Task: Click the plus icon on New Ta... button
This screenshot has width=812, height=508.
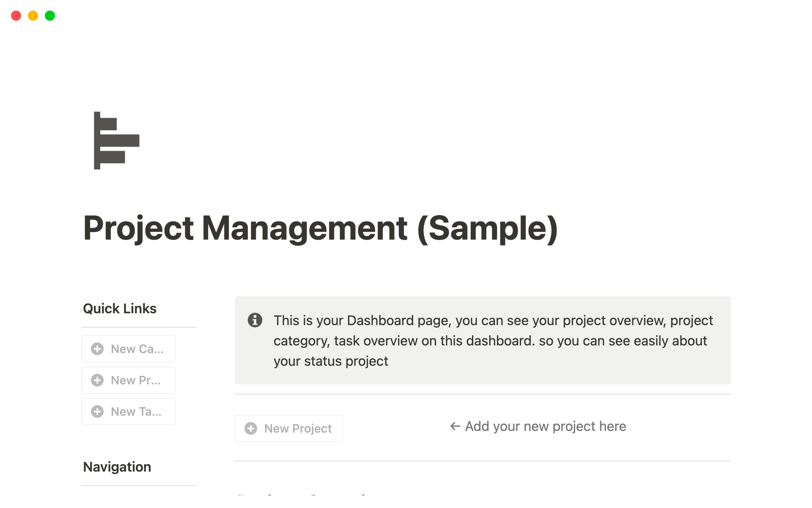Action: click(x=97, y=411)
